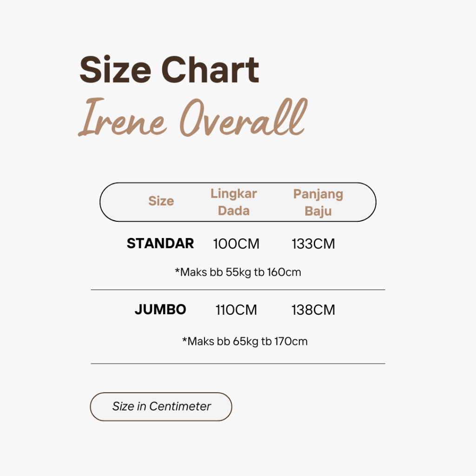This screenshot has width=476, height=476.
Task: Click the word "Baju" in the header
Action: (x=318, y=211)
